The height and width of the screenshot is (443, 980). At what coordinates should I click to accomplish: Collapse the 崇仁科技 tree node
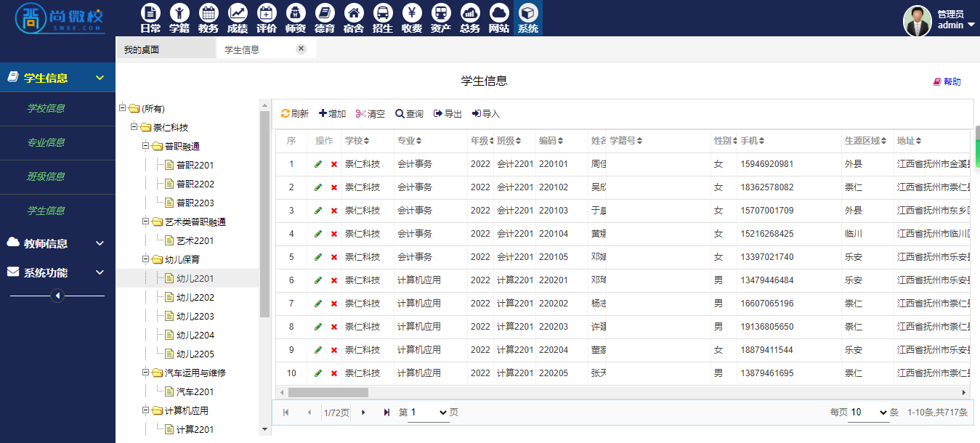tap(134, 127)
